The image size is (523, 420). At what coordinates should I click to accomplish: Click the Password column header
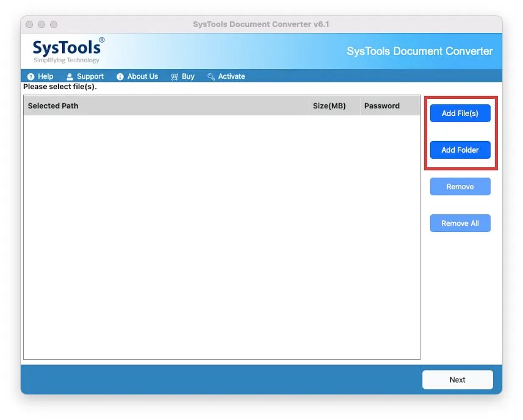390,106
